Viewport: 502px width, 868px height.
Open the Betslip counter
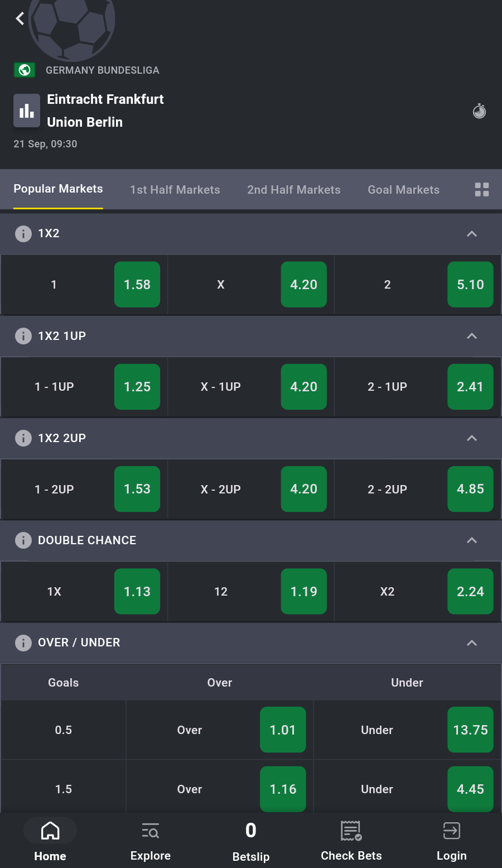tap(251, 840)
